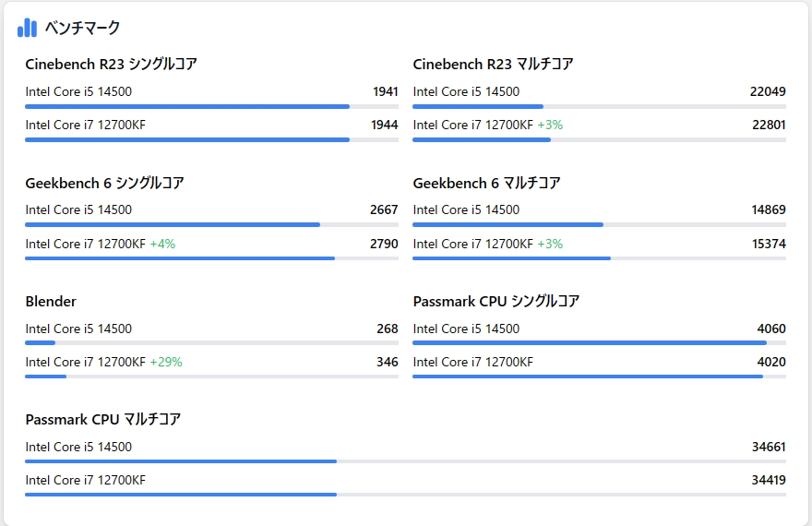Select the Passmark CPU マルチコア heading
The height and width of the screenshot is (526, 812).
pyautogui.click(x=102, y=419)
